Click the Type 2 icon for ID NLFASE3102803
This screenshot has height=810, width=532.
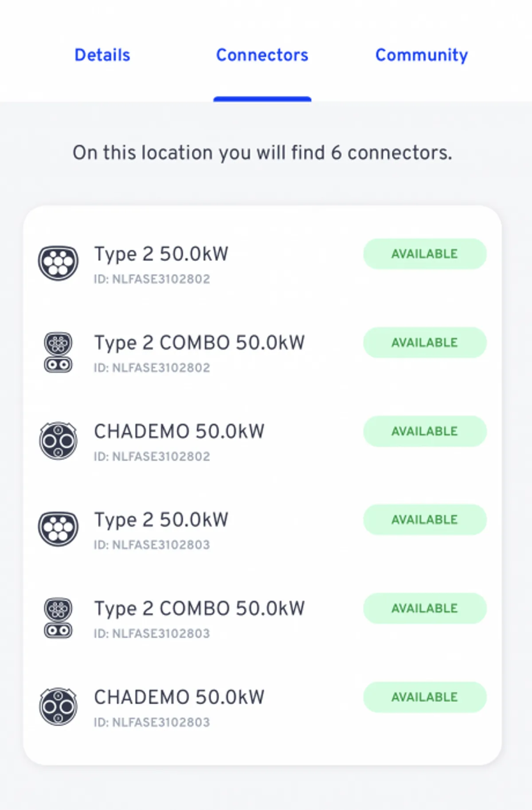pos(58,529)
